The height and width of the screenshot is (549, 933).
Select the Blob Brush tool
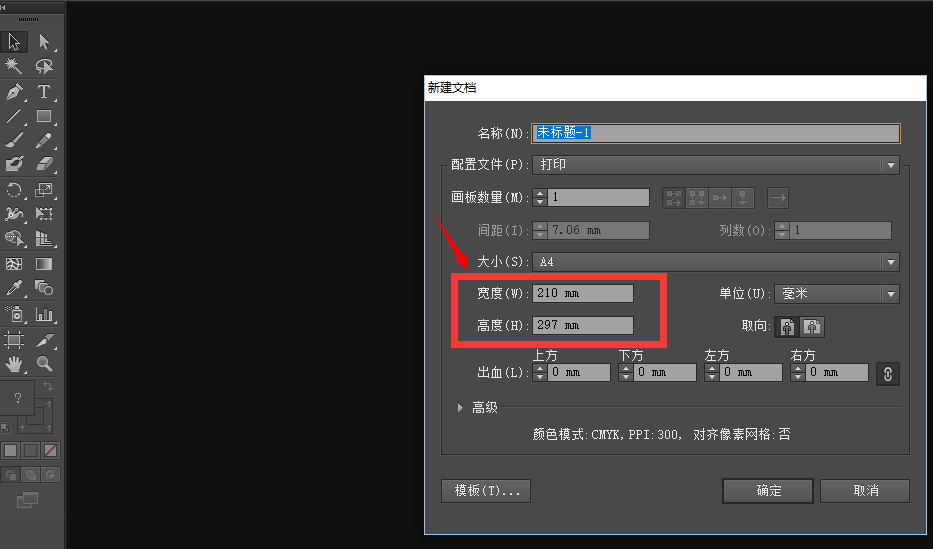14,164
